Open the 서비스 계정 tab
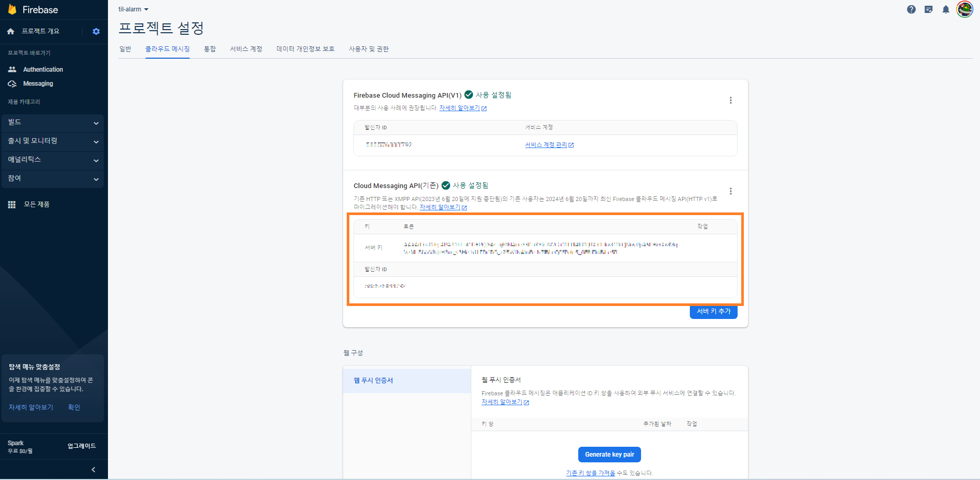Viewport: 980px width, 480px height. coord(246,49)
